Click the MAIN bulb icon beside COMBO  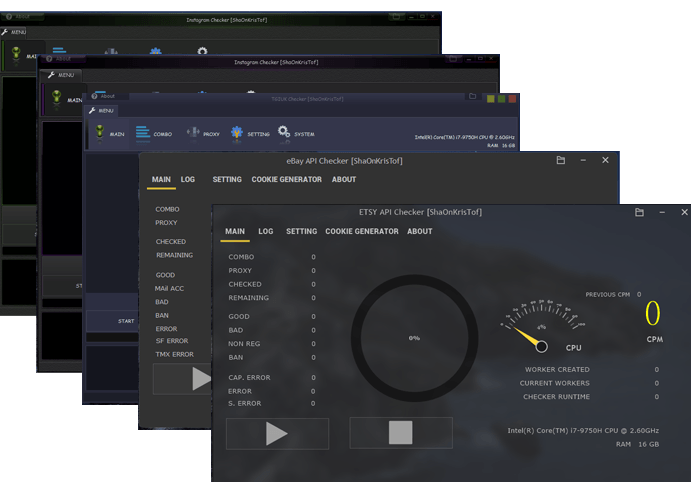point(100,133)
